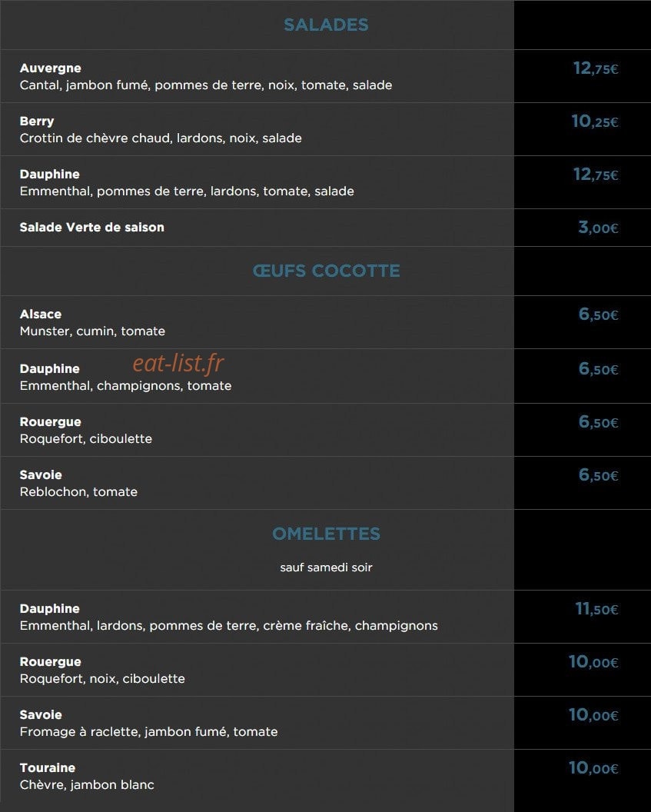
Task: Click the 12,75€ Auvergne salad price
Action: coord(596,68)
